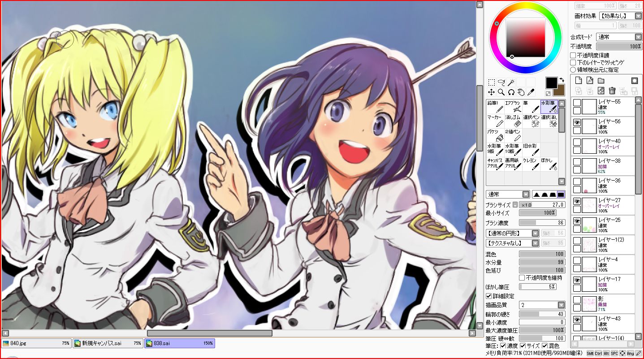Image resolution: width=644 pixels, height=359 pixels.
Task: Open 合成モード blend mode dropdown
Action: (x=619, y=37)
